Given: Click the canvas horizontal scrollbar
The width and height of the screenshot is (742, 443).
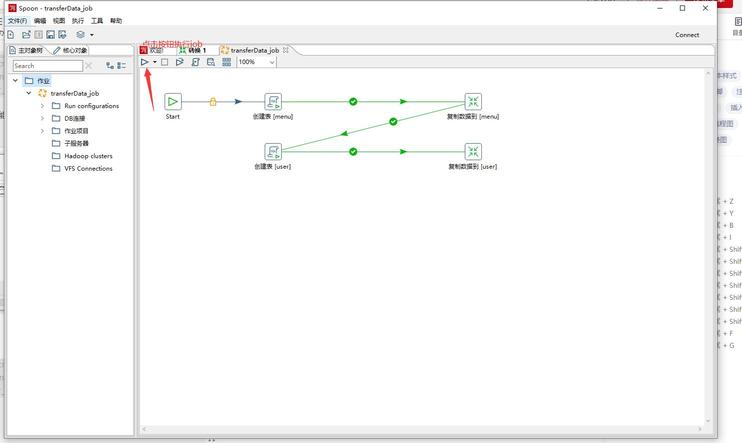Looking at the screenshot, I should pyautogui.click(x=422, y=429).
